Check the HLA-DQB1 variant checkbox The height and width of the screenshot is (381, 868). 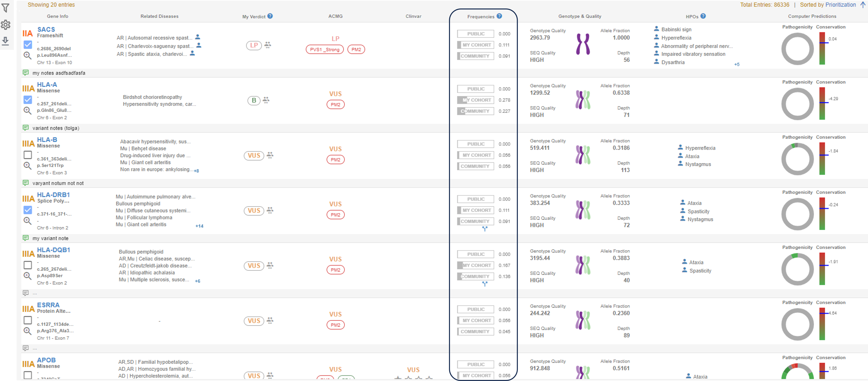point(28,265)
